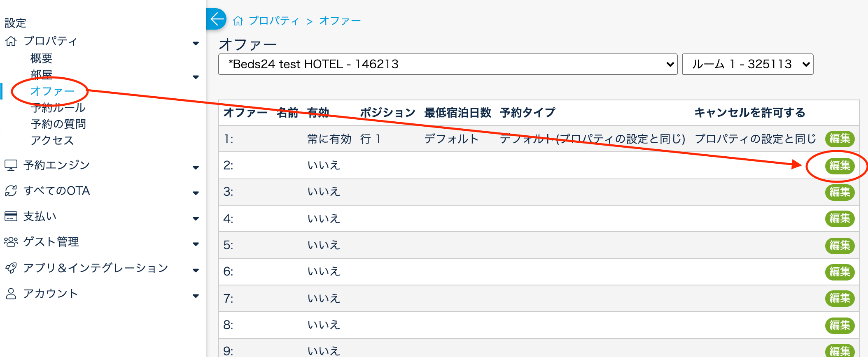Open アクセス in the sidebar menu

tap(52, 140)
